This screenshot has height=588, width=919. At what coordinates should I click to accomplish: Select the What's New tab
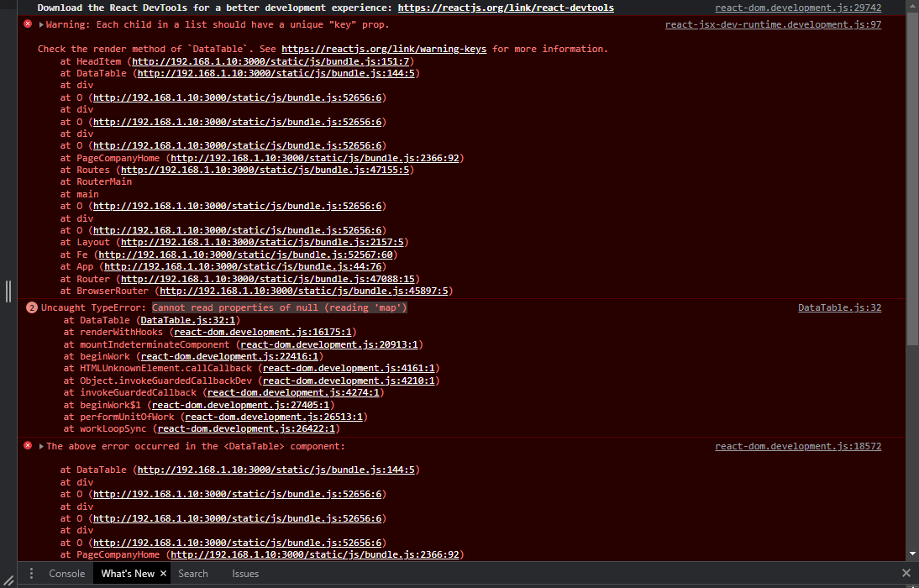point(128,574)
